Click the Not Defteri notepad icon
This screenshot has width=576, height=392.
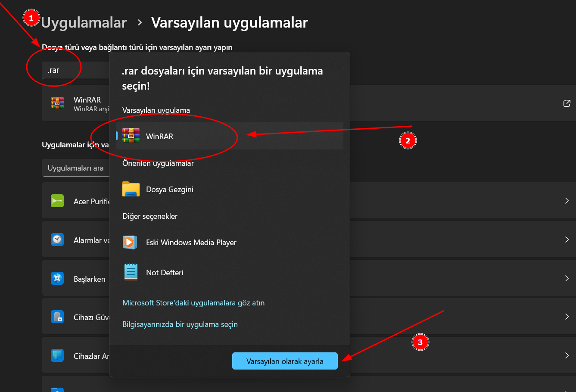(131, 272)
